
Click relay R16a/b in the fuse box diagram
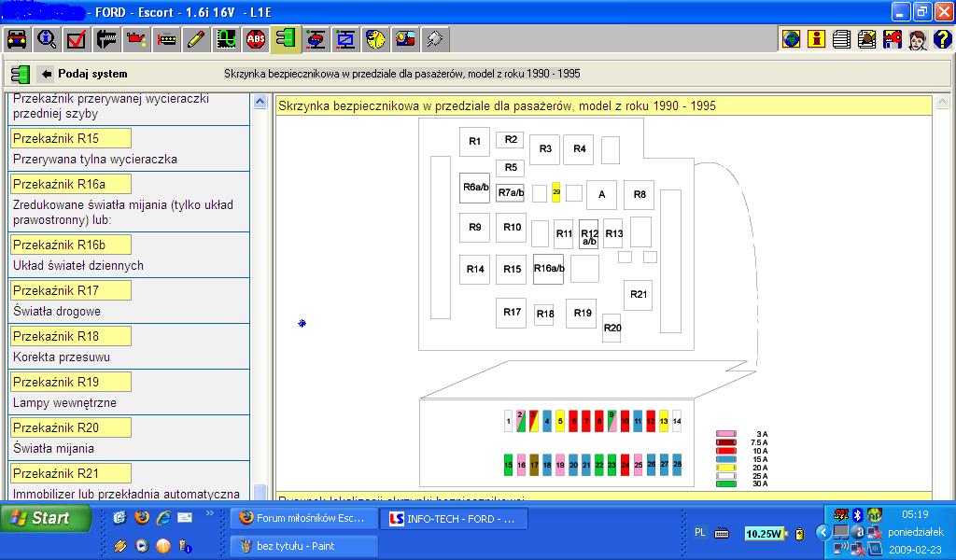[x=548, y=269]
